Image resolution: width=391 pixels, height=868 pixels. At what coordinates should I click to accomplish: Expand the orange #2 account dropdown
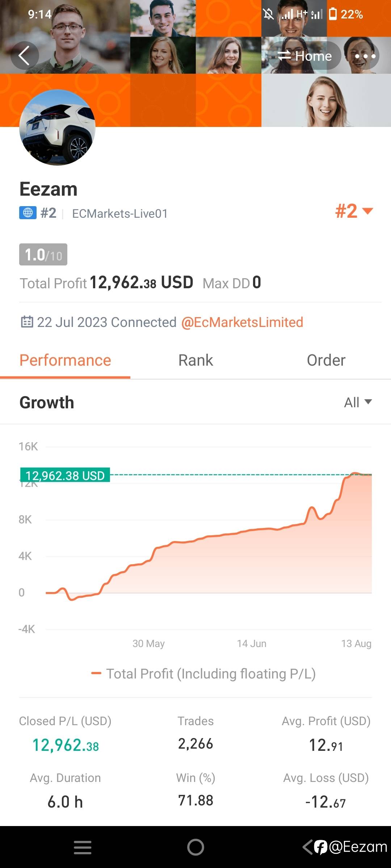[354, 211]
